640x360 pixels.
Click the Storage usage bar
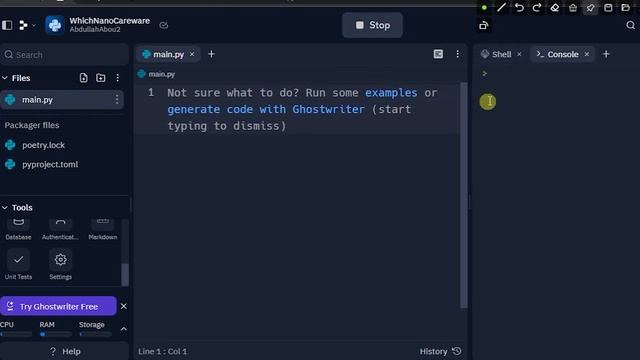(96, 334)
